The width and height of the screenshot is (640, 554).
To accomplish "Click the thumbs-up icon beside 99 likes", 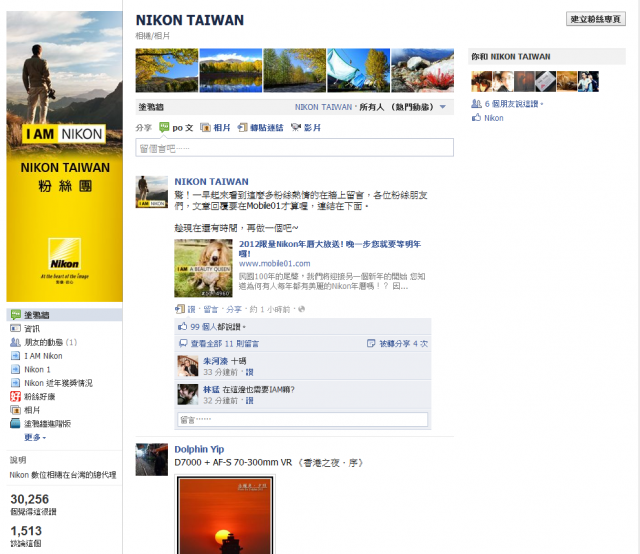I will coord(182,327).
